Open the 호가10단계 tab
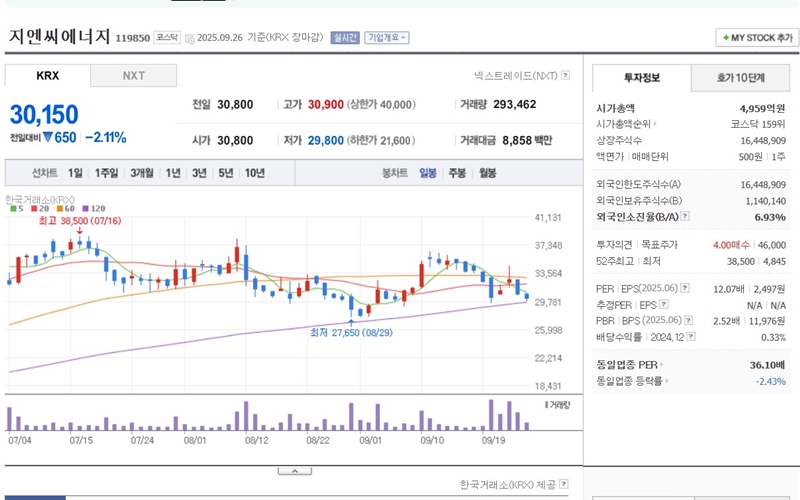800x500 pixels. pos(740,78)
